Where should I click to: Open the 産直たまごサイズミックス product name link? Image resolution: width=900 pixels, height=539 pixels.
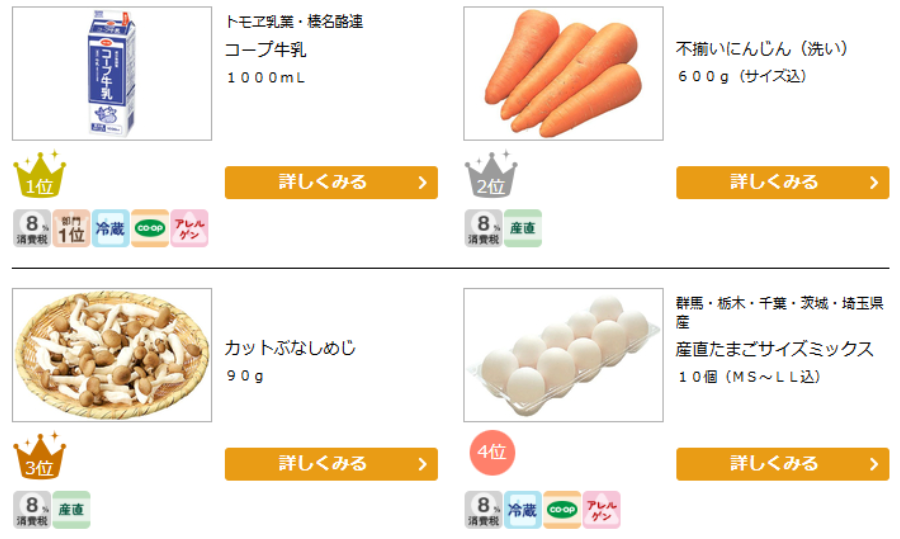774,349
